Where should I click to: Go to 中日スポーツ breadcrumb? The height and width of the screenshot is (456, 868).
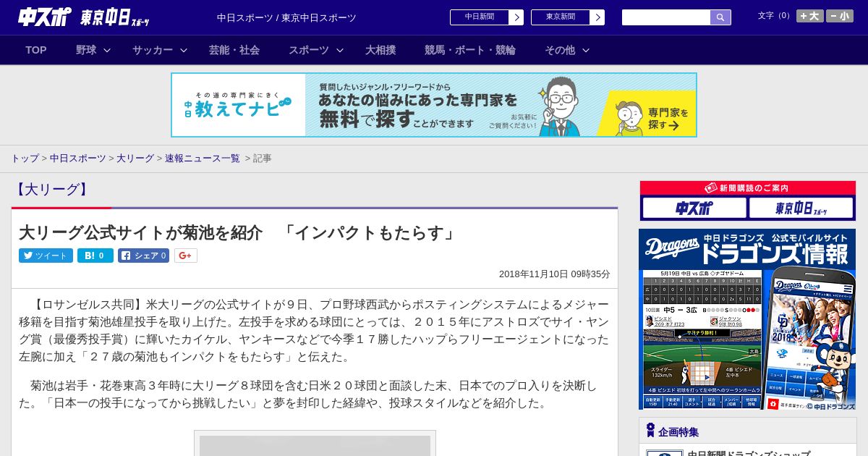point(78,158)
